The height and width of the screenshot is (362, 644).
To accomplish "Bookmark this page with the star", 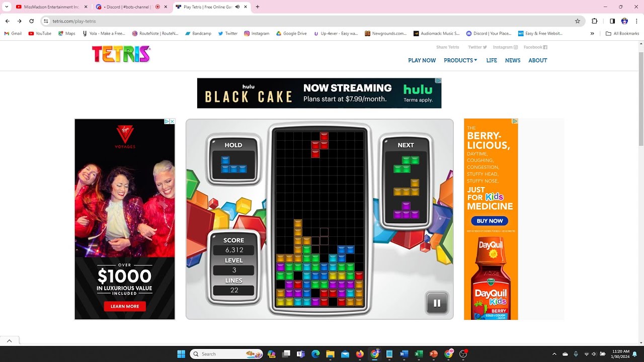I will point(578,21).
